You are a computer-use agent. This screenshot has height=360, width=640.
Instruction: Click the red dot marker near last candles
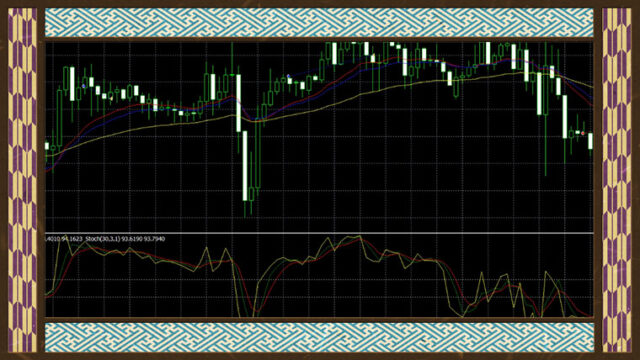[583, 133]
